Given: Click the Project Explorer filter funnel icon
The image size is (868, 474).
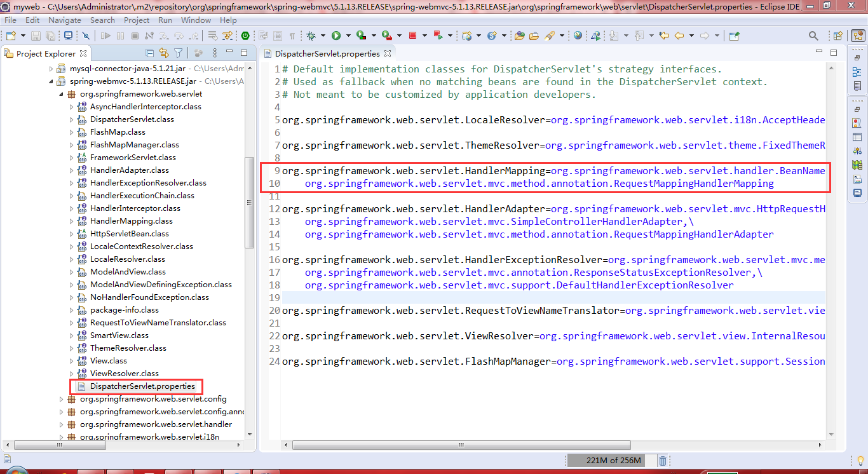Looking at the screenshot, I should [x=179, y=53].
